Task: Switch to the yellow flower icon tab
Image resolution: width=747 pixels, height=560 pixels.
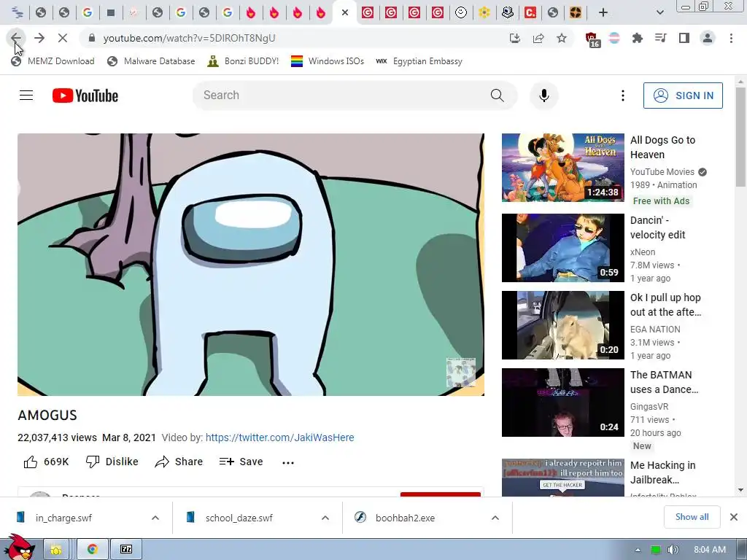Action: pyautogui.click(x=484, y=13)
